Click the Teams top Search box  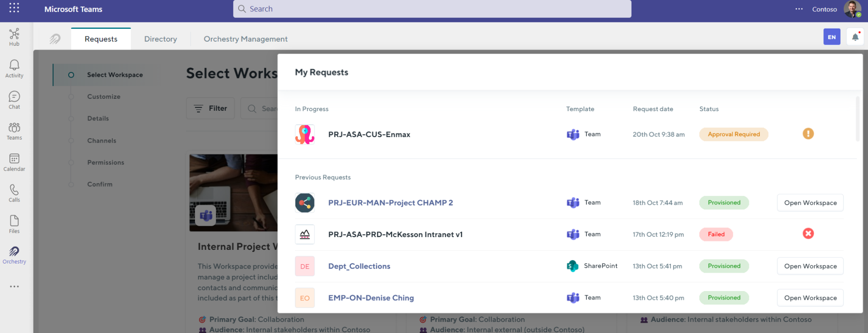432,9
